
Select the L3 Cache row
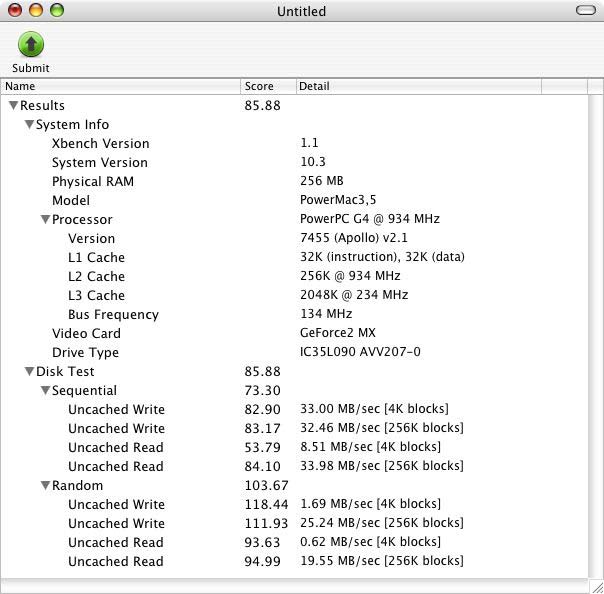tap(96, 296)
